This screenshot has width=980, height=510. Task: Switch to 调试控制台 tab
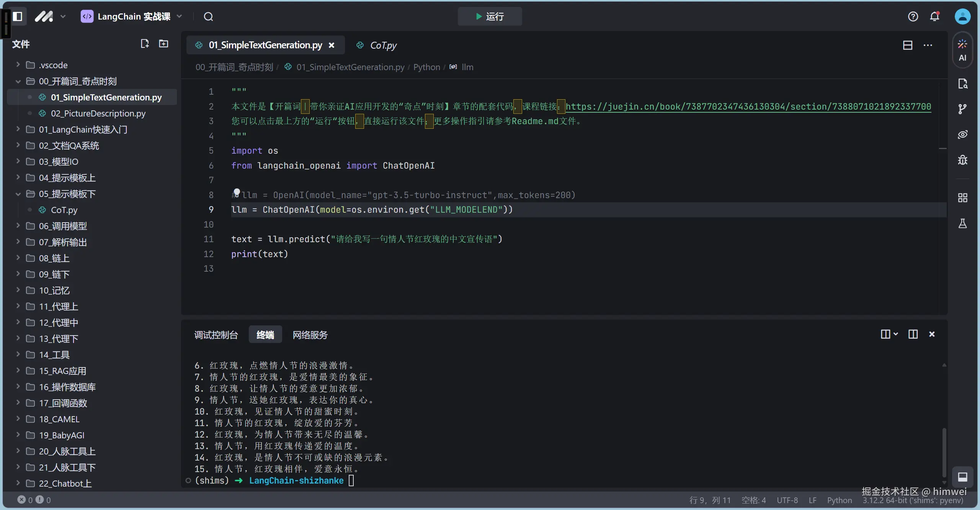[216, 335]
